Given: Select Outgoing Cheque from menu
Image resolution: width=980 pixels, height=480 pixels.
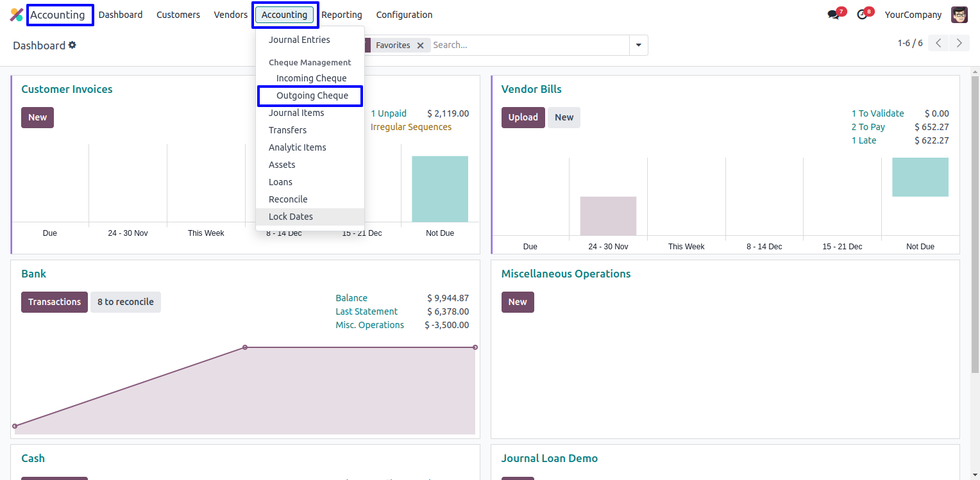Looking at the screenshot, I should pyautogui.click(x=312, y=95).
